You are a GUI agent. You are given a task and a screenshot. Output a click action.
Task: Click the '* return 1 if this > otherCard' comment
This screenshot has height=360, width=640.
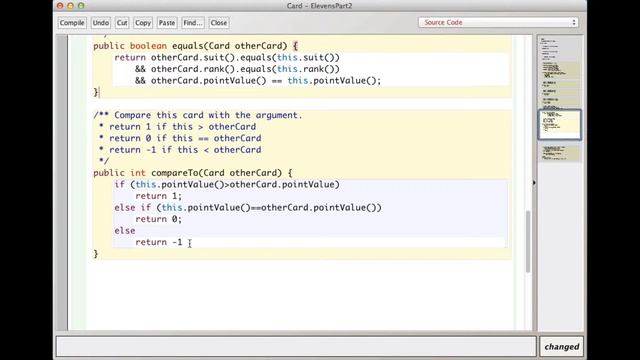pyautogui.click(x=178, y=127)
